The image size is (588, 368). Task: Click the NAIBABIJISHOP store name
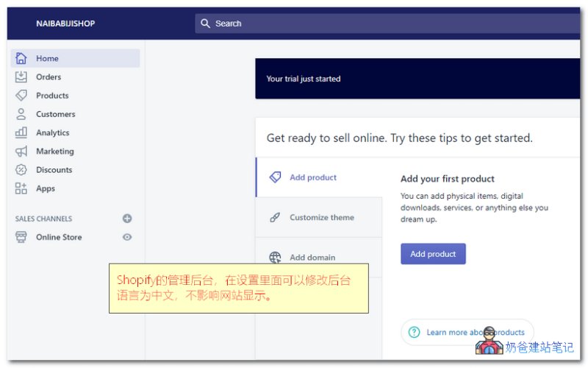click(65, 24)
